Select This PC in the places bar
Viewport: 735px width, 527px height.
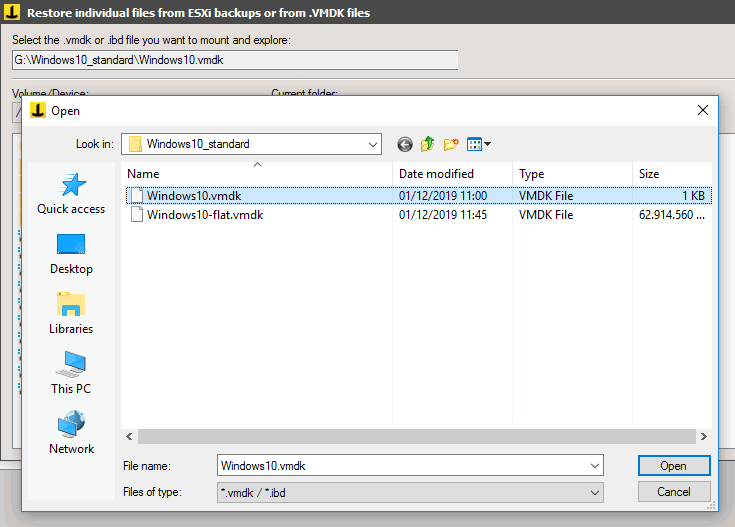coord(71,373)
